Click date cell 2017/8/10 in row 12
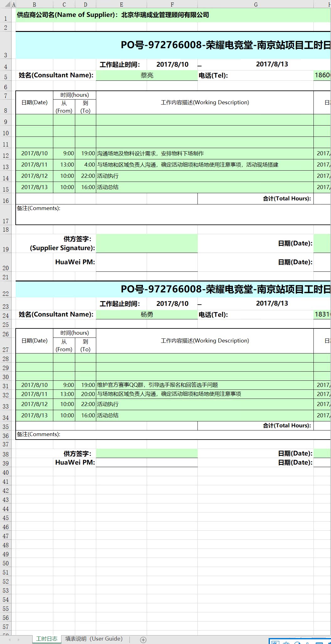Viewport: 331px width, 644px height. coord(34,153)
